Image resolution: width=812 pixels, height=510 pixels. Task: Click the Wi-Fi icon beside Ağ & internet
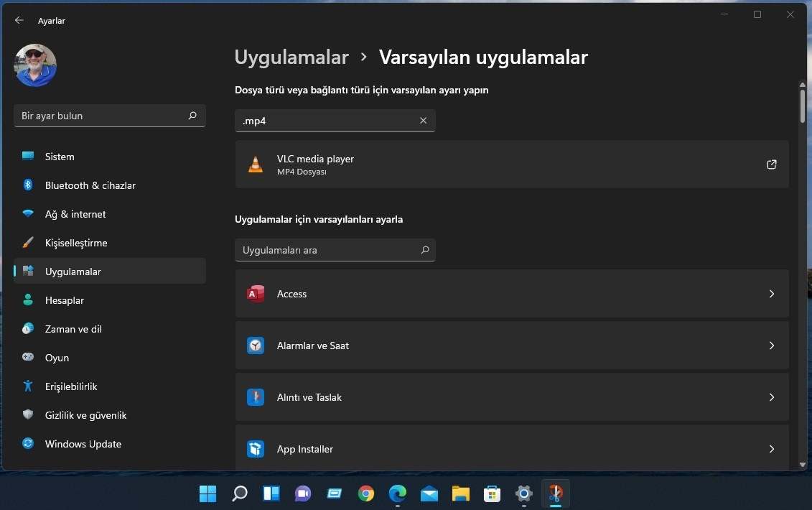coord(28,213)
